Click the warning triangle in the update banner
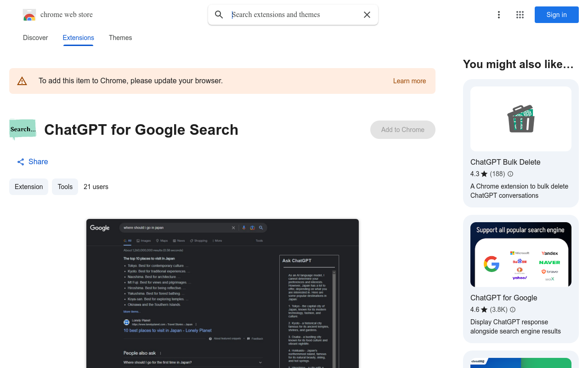This screenshot has width=588, height=368. tap(22, 80)
